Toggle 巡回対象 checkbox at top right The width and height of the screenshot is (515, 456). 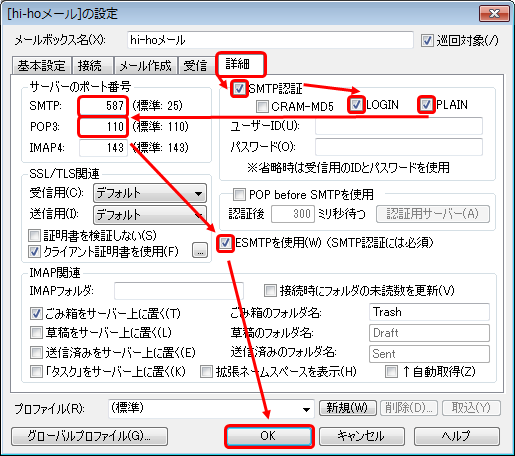pos(427,41)
